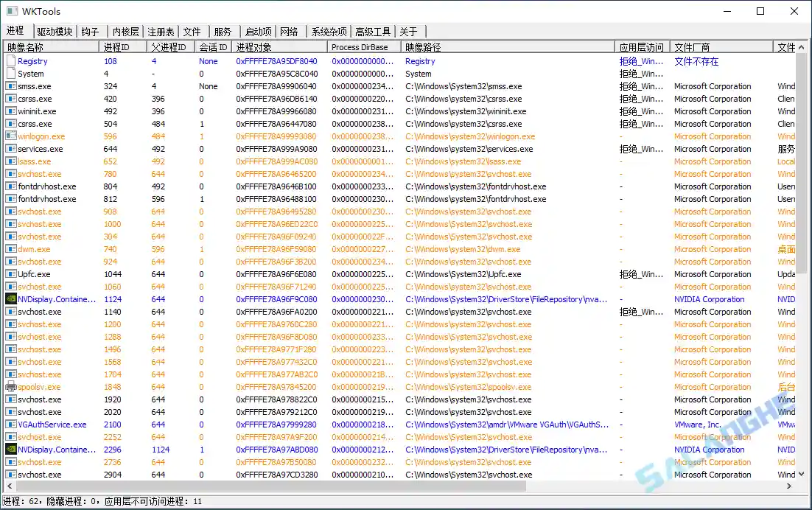Open the 注册表 tab
The image size is (812, 510).
161,32
